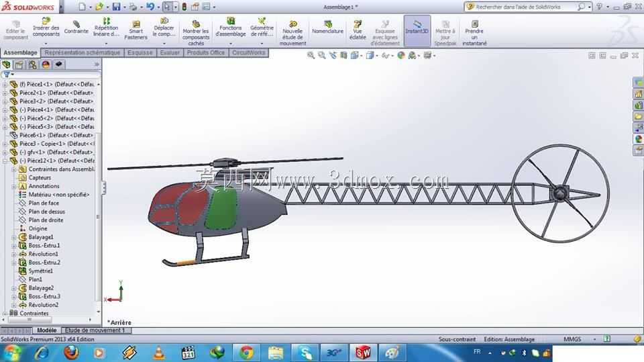644x362 pixels.
Task: Select the Modèle bottom tab
Action: [46, 330]
